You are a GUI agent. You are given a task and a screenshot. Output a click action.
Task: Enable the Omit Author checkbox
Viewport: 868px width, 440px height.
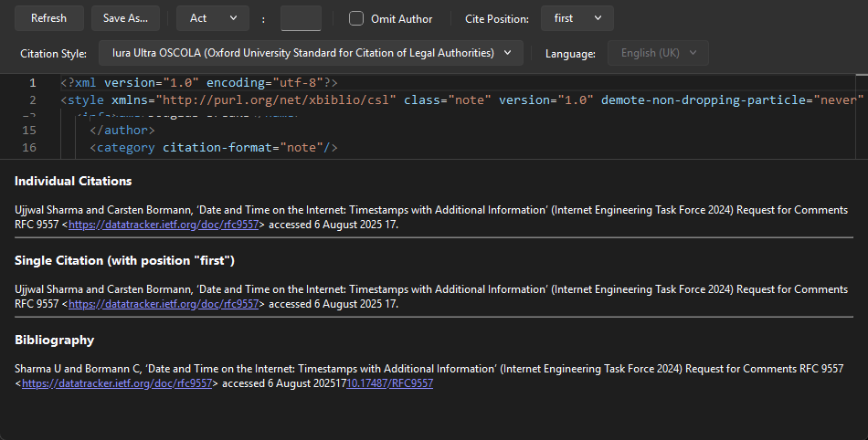point(356,18)
